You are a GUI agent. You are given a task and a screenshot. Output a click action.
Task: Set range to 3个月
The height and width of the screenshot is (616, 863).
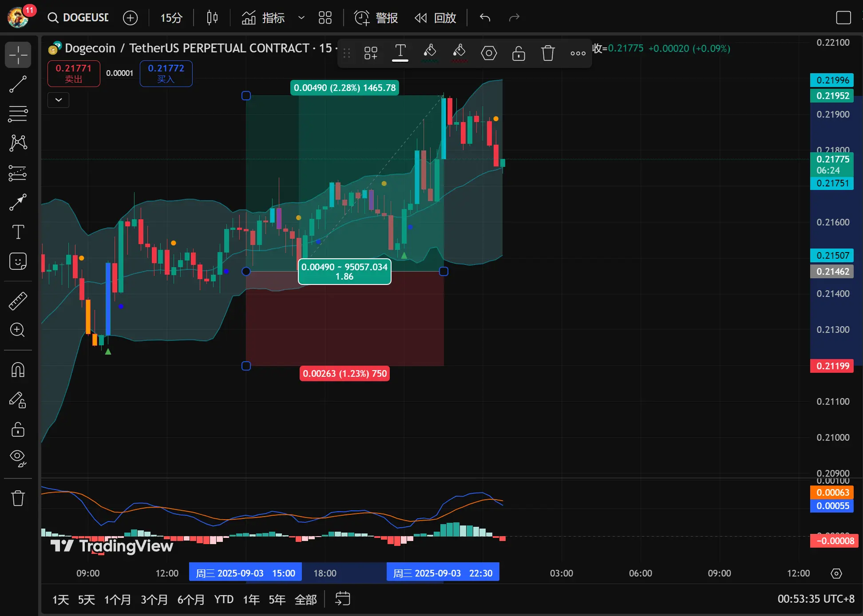pyautogui.click(x=154, y=600)
